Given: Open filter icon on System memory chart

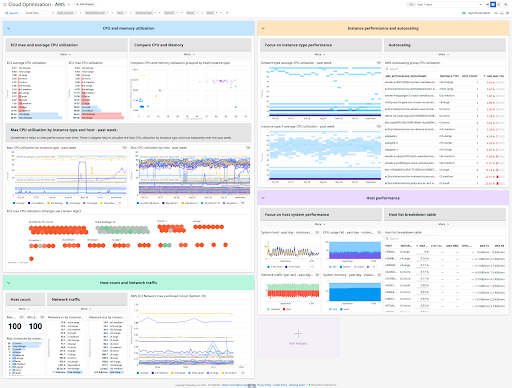Looking at the screenshot, I should click(x=379, y=275).
